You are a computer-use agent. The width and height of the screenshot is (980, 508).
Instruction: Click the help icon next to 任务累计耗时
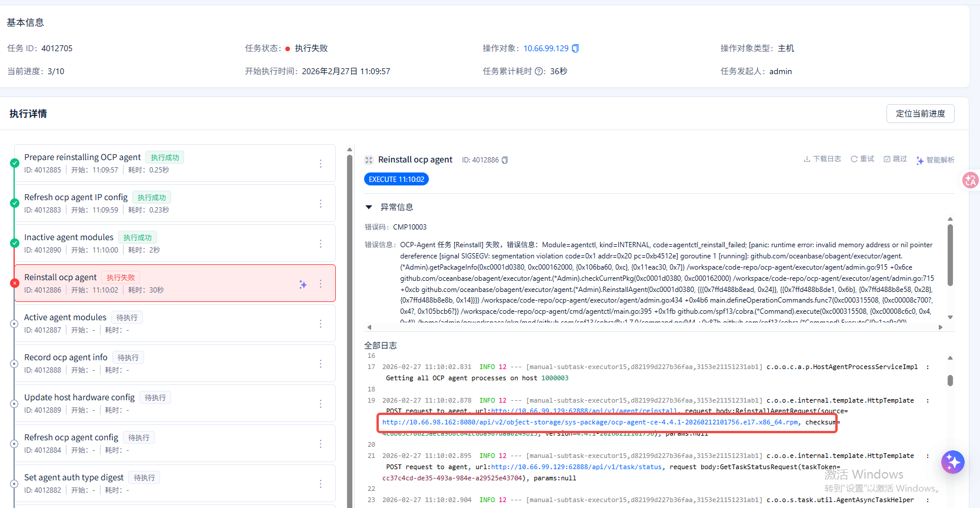[x=539, y=71]
